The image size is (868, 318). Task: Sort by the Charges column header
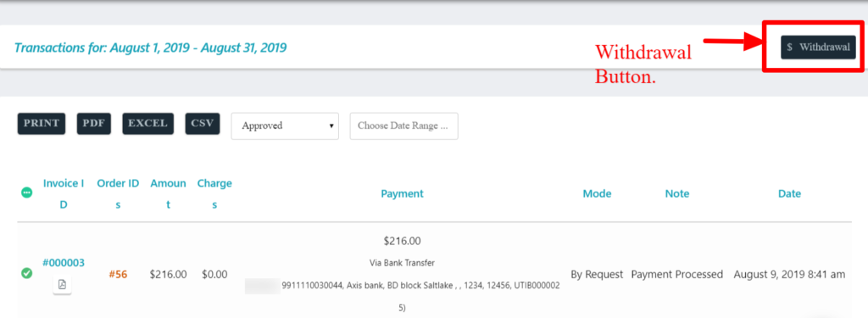pyautogui.click(x=214, y=193)
